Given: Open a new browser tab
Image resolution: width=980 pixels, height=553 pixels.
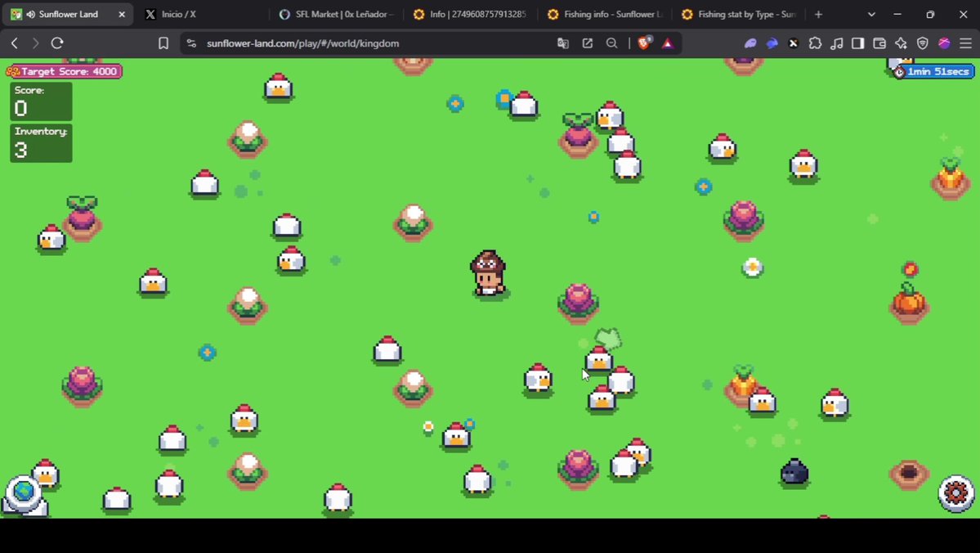Looking at the screenshot, I should pyautogui.click(x=819, y=14).
